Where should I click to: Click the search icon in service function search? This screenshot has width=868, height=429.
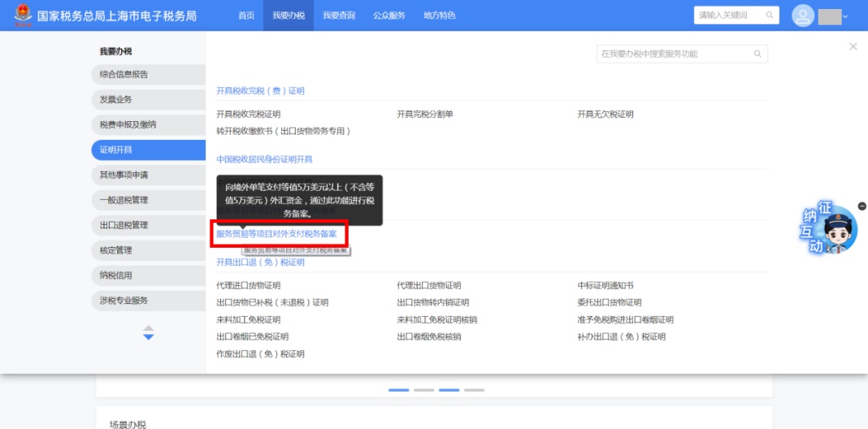coord(757,54)
